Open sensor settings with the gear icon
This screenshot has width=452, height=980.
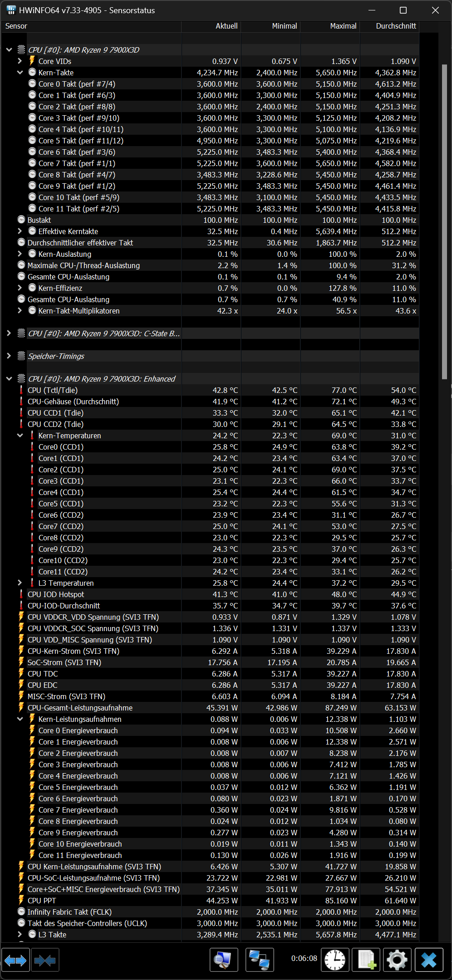[x=398, y=960]
